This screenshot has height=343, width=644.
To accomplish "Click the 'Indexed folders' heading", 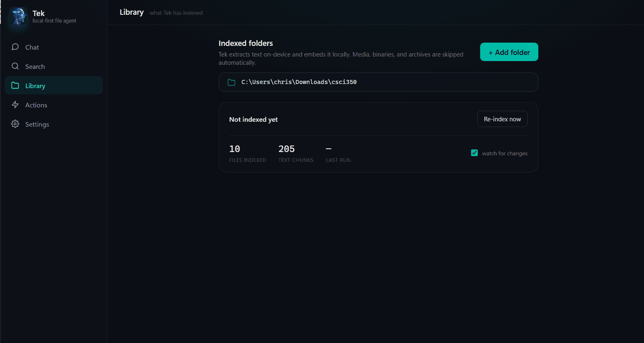I will 246,43.
